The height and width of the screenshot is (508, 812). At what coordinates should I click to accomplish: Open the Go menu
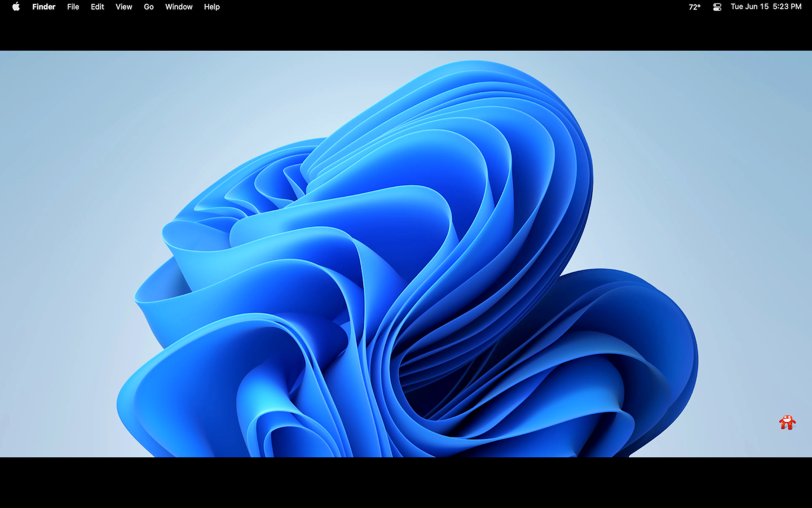tap(149, 7)
